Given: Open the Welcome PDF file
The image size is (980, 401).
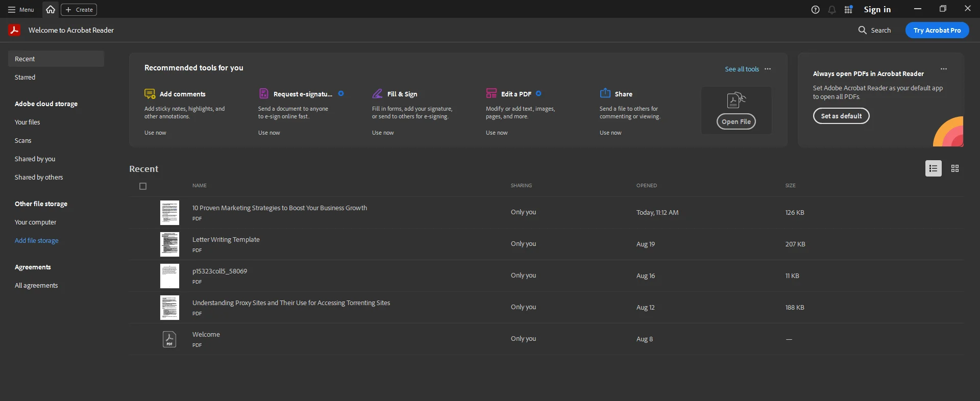Looking at the screenshot, I should (x=206, y=334).
